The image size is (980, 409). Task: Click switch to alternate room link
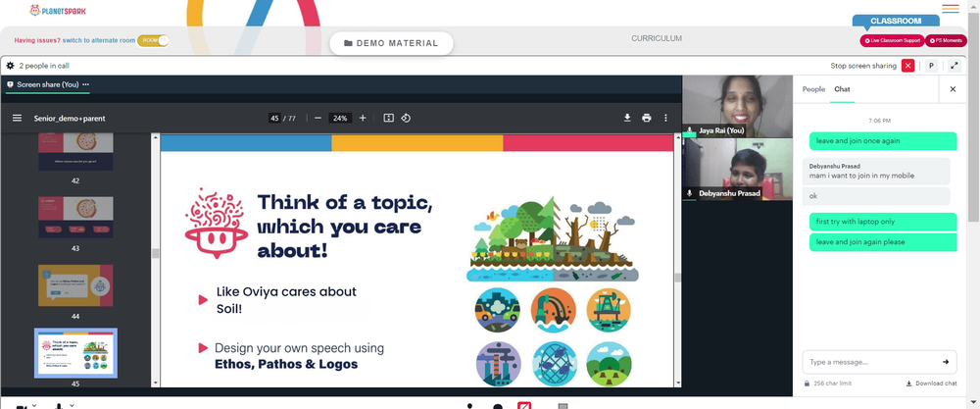[x=99, y=40]
